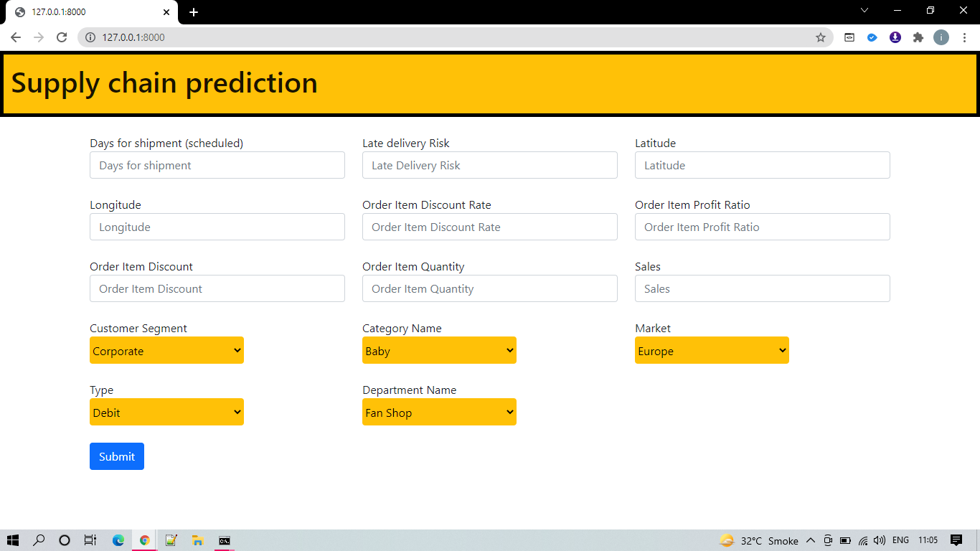Open the Market dropdown showing Europe
This screenshot has height=551, width=980.
712,350
